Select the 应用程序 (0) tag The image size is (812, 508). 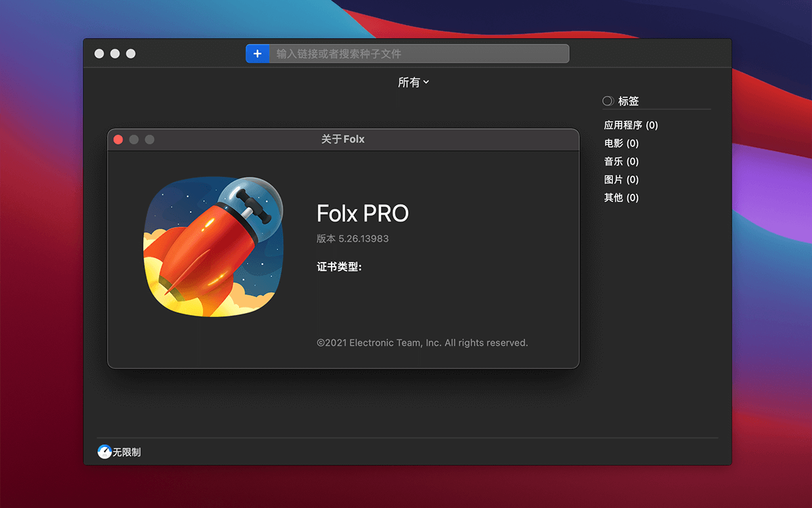[631, 125]
